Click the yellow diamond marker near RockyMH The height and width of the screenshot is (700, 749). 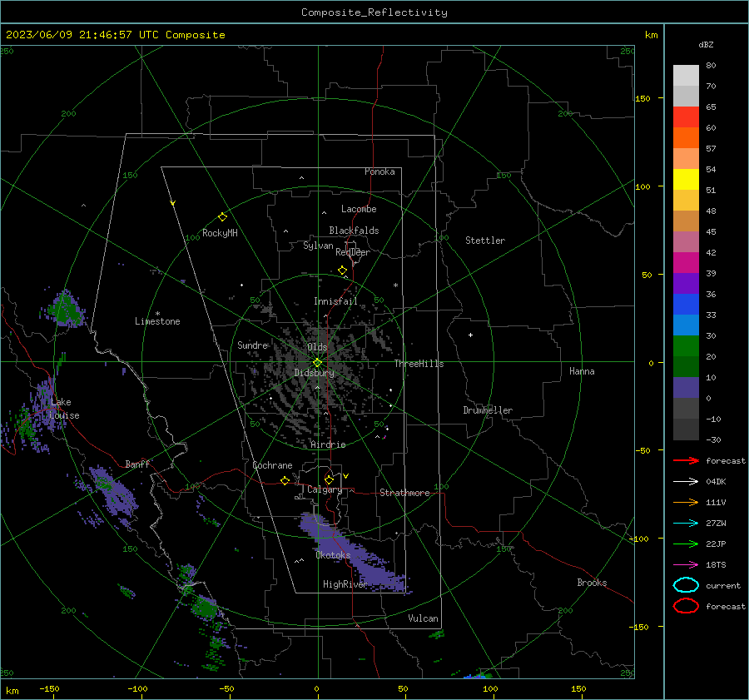tap(222, 217)
